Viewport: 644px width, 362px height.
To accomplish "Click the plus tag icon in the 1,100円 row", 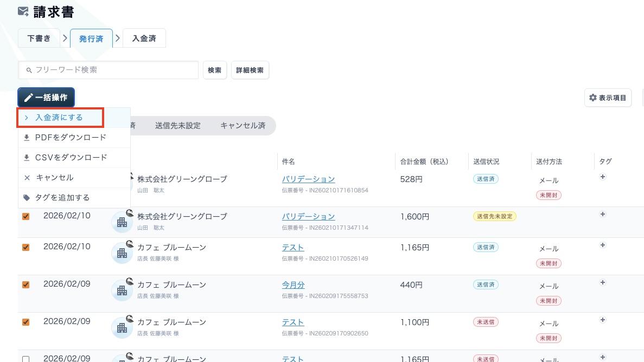I will pyautogui.click(x=602, y=320).
